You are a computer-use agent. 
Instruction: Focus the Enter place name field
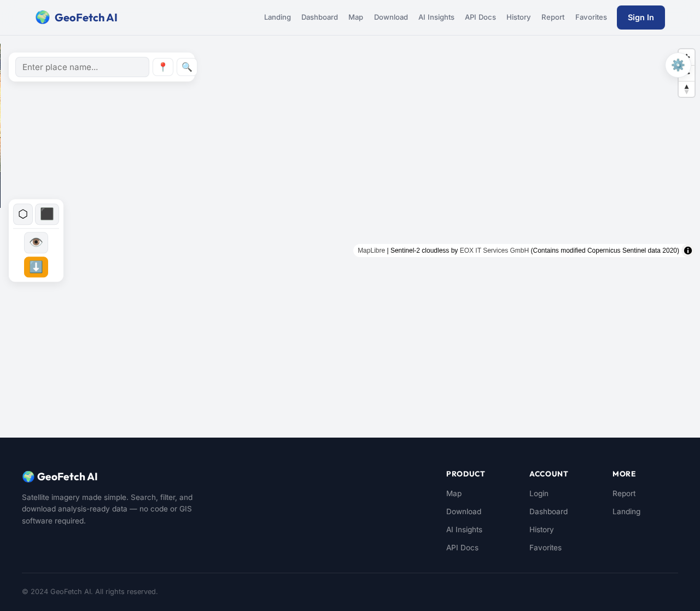click(x=82, y=67)
